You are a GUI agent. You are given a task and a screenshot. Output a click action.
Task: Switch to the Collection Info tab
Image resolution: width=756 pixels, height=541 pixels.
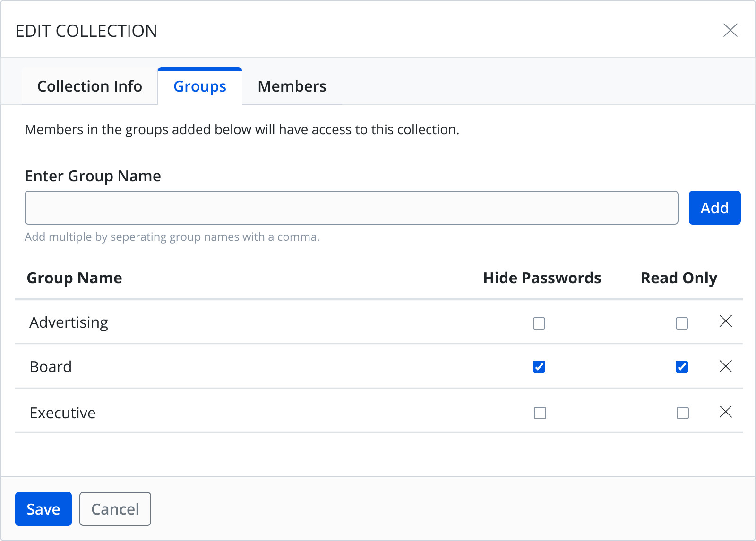coord(89,86)
